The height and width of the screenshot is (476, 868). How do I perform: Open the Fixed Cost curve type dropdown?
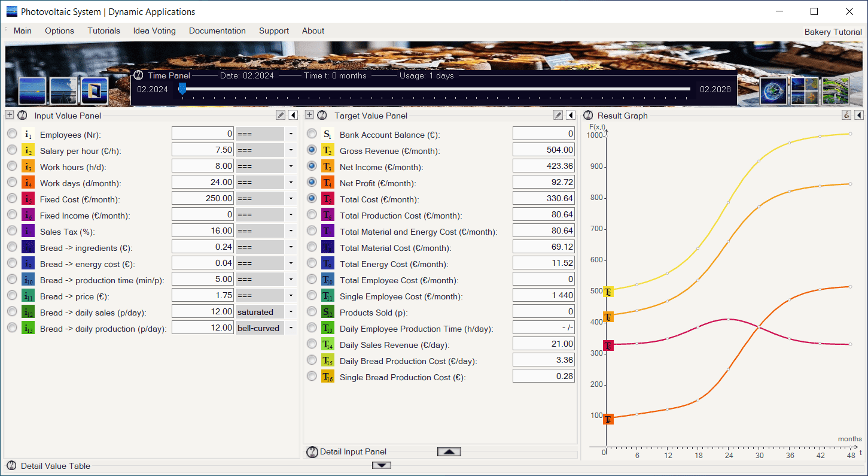pos(291,199)
